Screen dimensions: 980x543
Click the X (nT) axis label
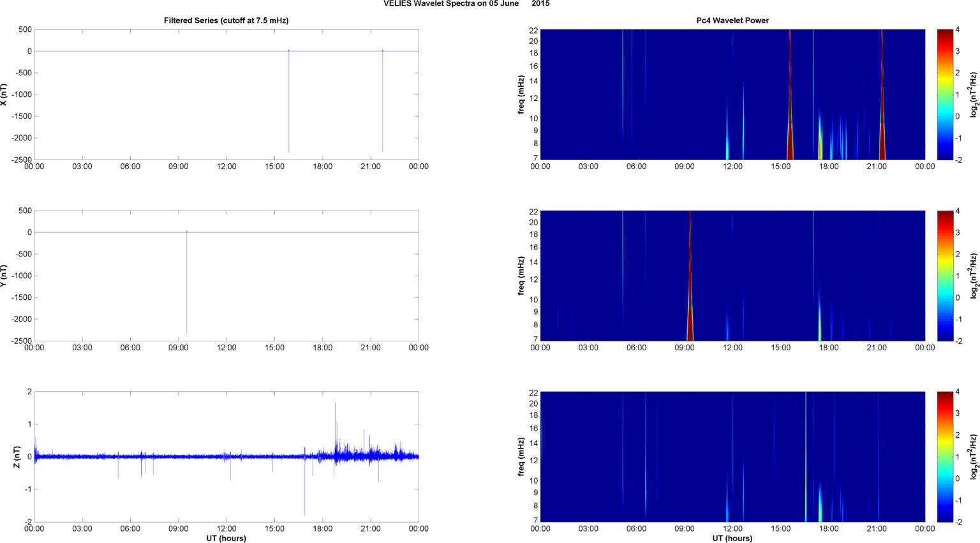pyautogui.click(x=4, y=94)
